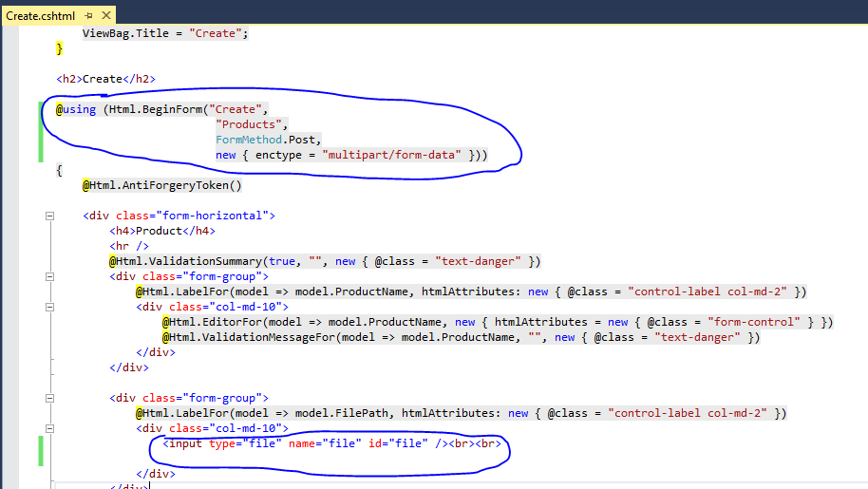
Task: Click the hr tag line
Action: pyautogui.click(x=129, y=246)
